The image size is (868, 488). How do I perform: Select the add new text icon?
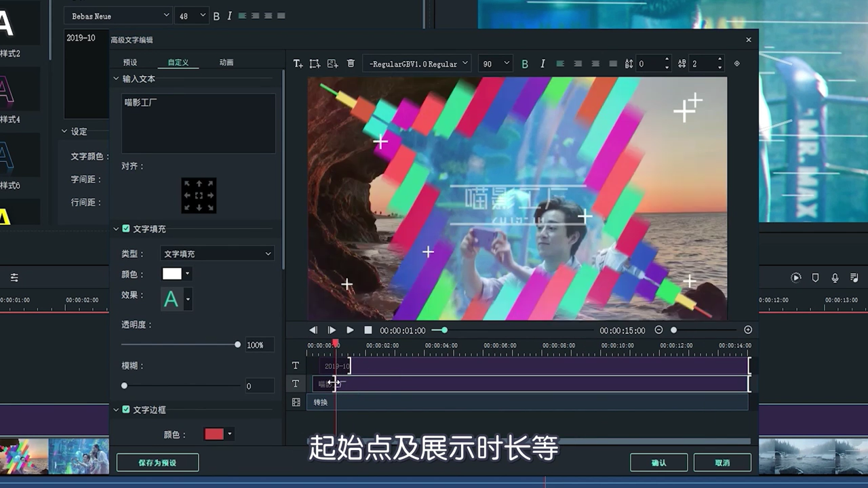(x=297, y=63)
